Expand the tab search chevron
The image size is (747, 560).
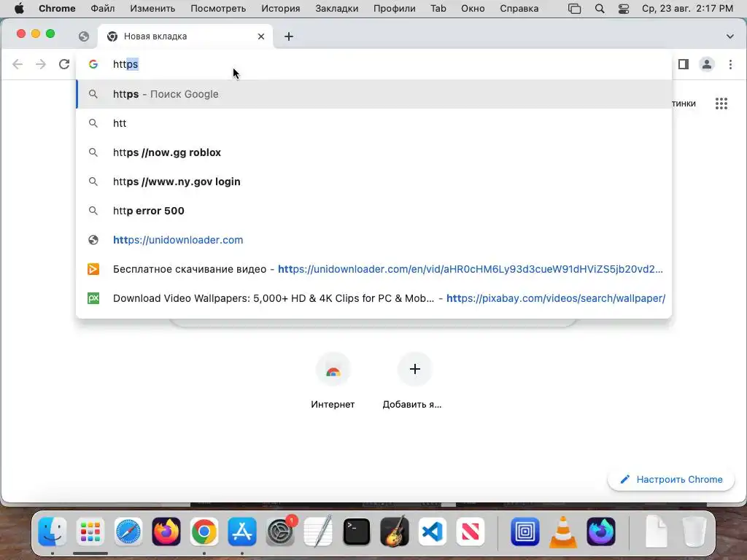tap(729, 36)
